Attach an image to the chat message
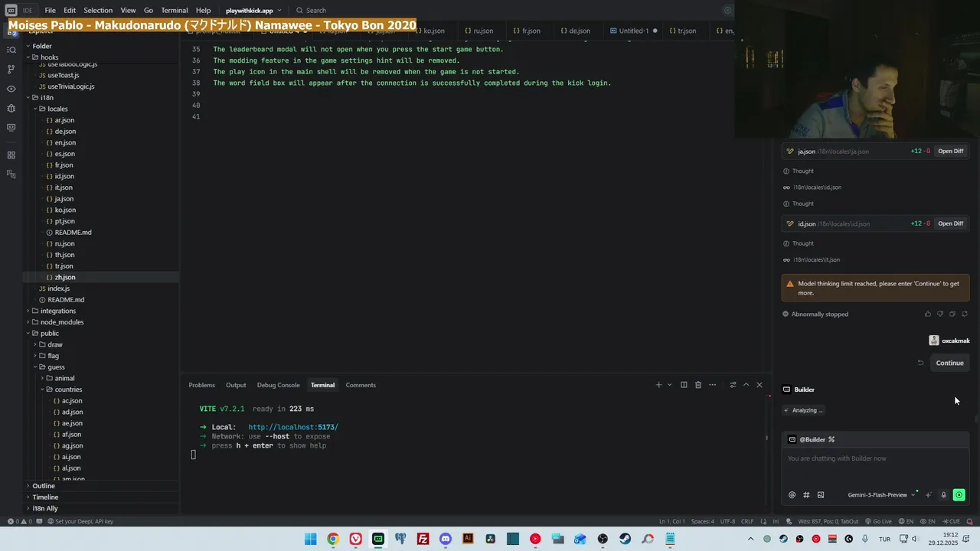 tap(821, 495)
